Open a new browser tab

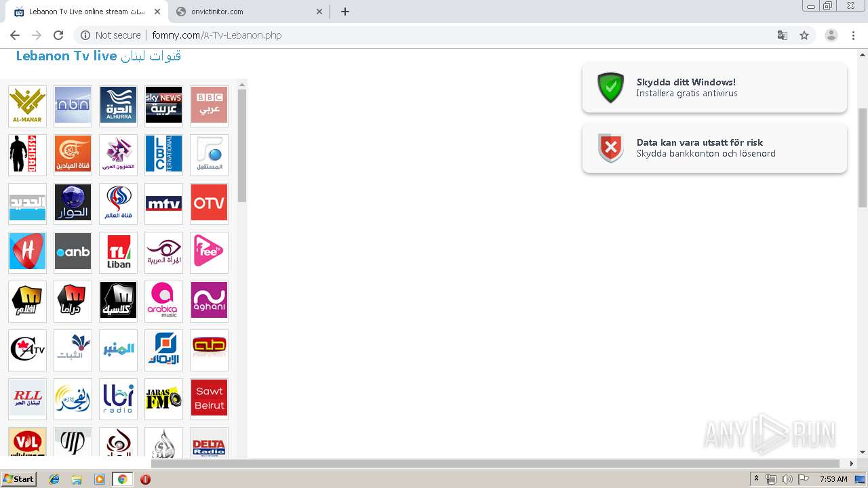[345, 12]
